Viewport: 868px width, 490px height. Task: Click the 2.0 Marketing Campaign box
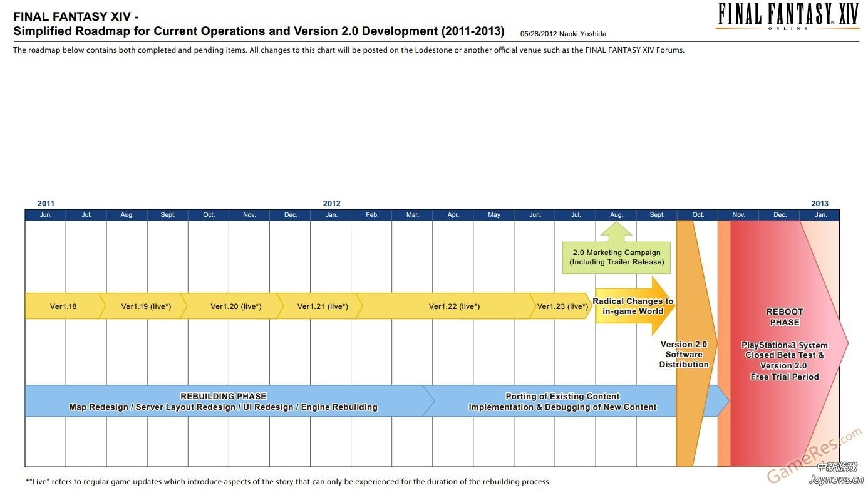click(616, 257)
